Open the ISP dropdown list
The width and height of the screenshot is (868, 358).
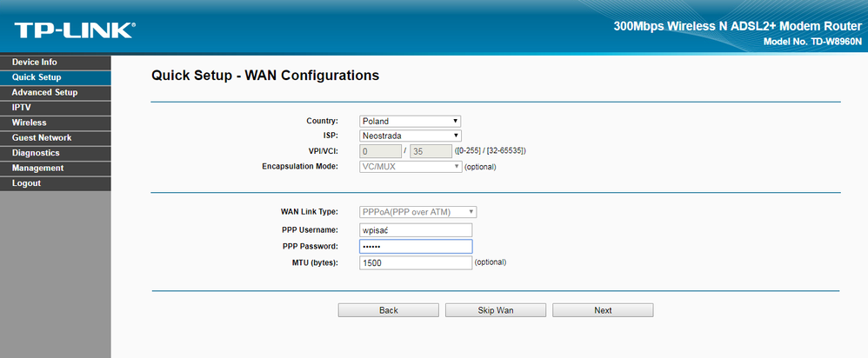coord(410,136)
